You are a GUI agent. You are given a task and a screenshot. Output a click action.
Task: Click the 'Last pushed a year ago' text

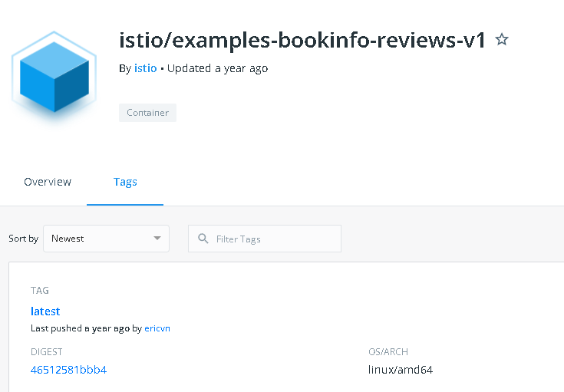pyautogui.click(x=81, y=328)
